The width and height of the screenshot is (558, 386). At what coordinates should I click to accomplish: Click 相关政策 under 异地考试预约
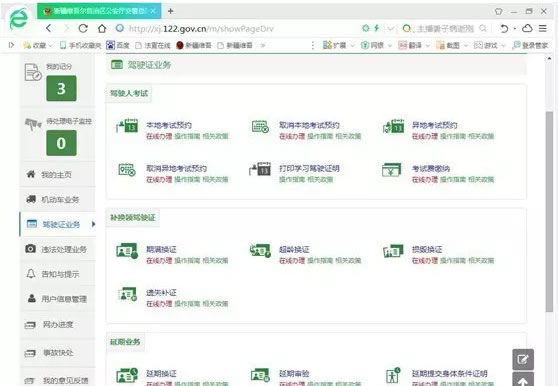pyautogui.click(x=481, y=136)
